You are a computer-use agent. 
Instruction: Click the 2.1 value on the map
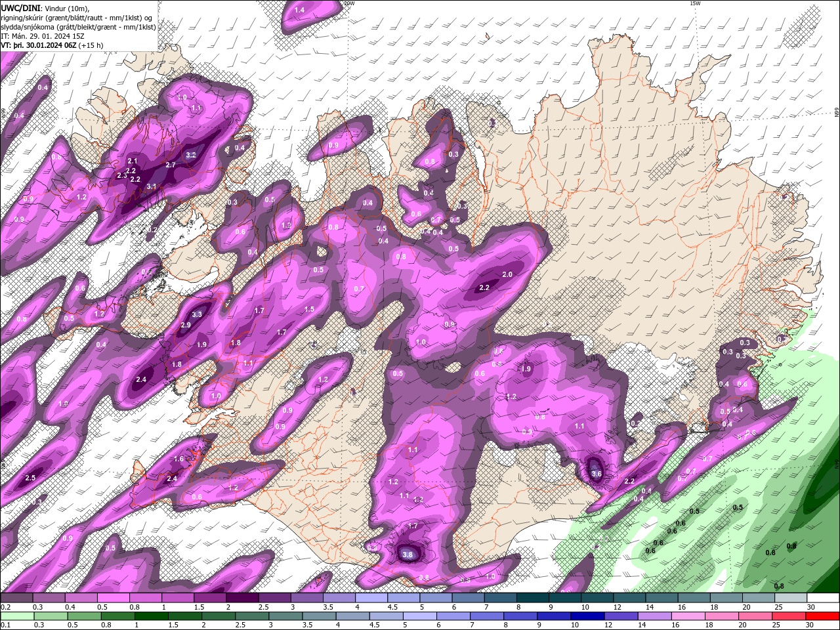pyautogui.click(x=133, y=161)
